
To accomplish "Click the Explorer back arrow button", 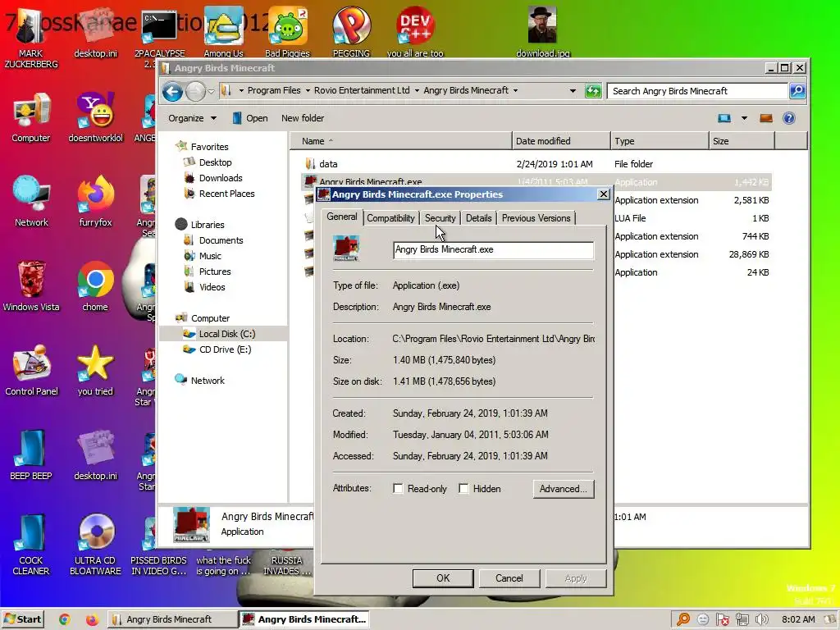I will coord(172,92).
